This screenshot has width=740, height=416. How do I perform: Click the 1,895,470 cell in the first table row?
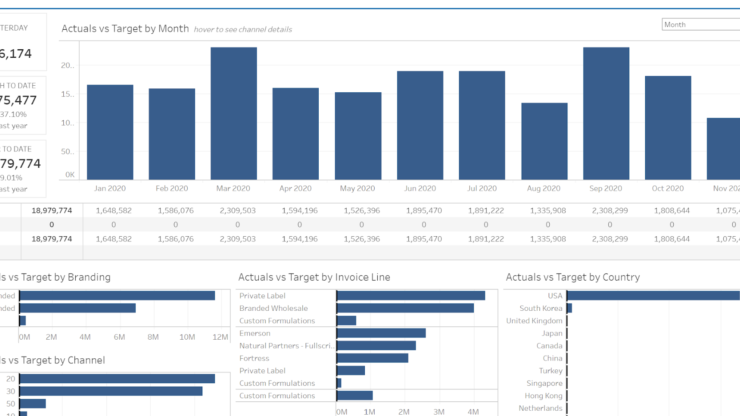[x=420, y=211]
